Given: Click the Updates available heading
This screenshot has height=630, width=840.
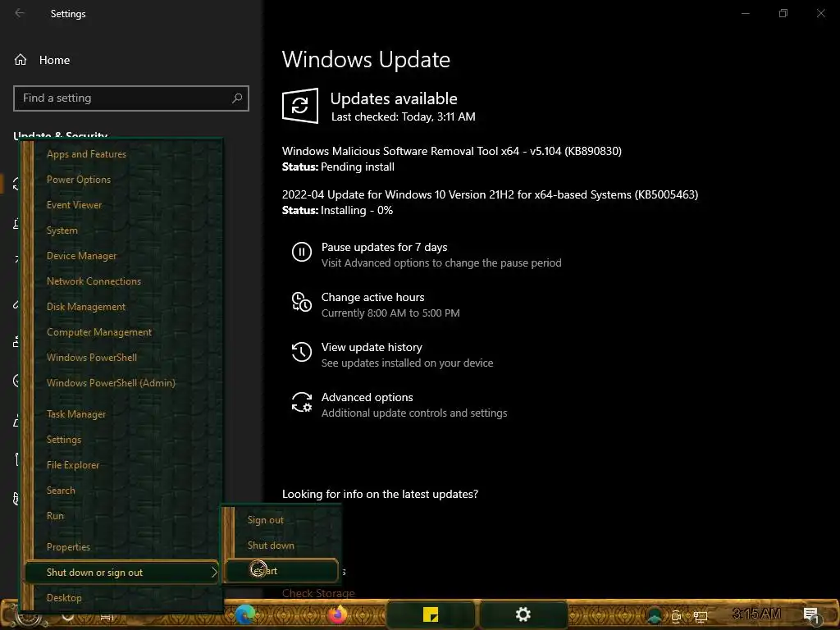Looking at the screenshot, I should tap(394, 98).
